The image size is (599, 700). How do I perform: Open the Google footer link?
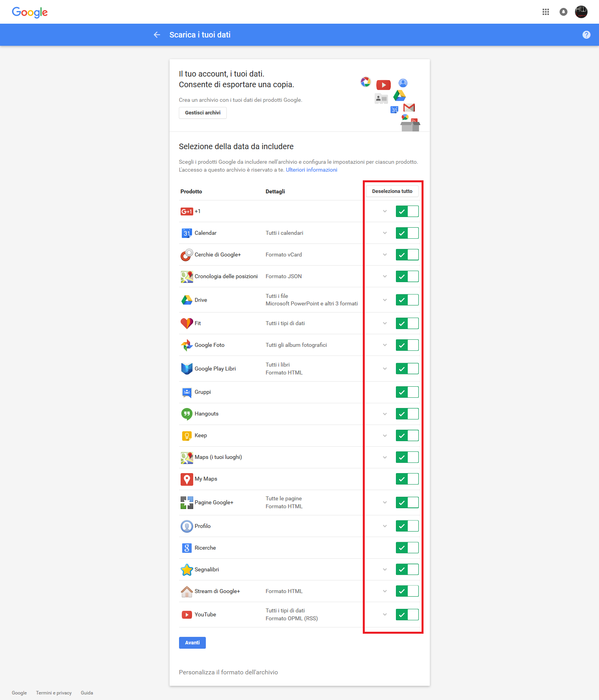(19, 693)
